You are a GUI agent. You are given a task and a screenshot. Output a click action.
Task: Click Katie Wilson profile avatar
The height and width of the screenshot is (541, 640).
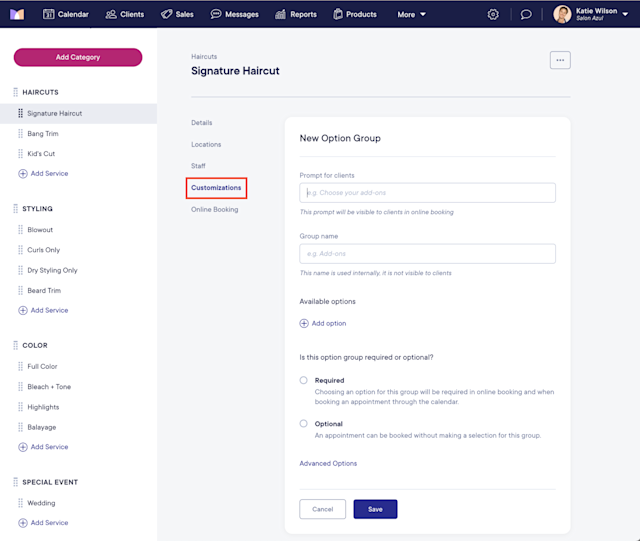(x=562, y=14)
